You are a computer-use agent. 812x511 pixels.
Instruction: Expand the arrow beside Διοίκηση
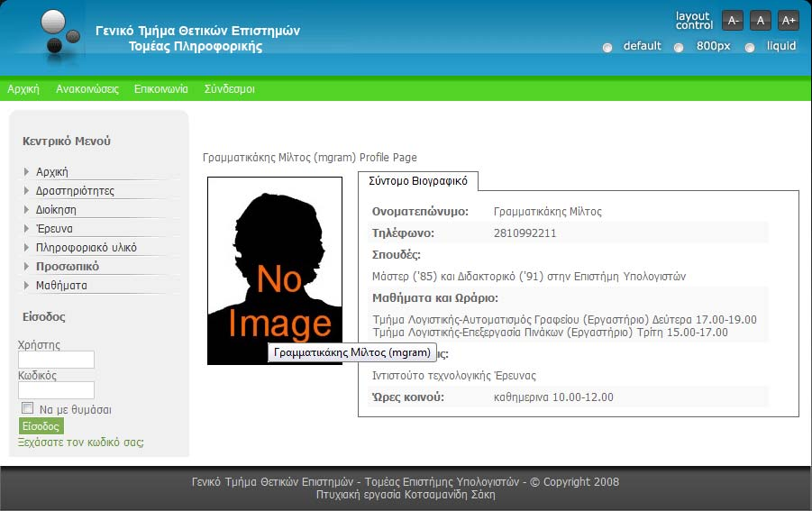tap(26, 209)
